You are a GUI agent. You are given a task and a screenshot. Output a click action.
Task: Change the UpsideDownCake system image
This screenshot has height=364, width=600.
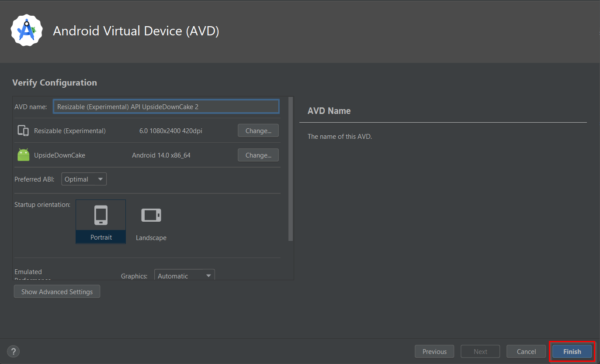[x=258, y=155]
